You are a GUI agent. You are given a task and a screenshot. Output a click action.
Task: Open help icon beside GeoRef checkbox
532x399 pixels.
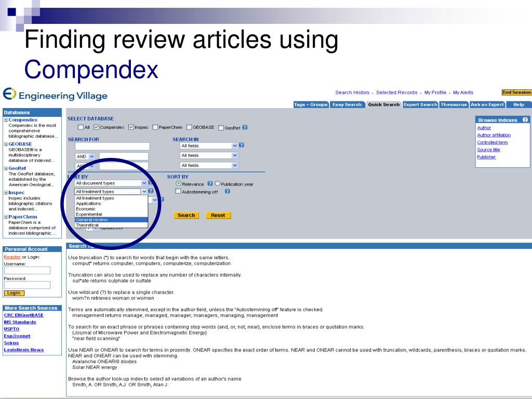point(245,128)
